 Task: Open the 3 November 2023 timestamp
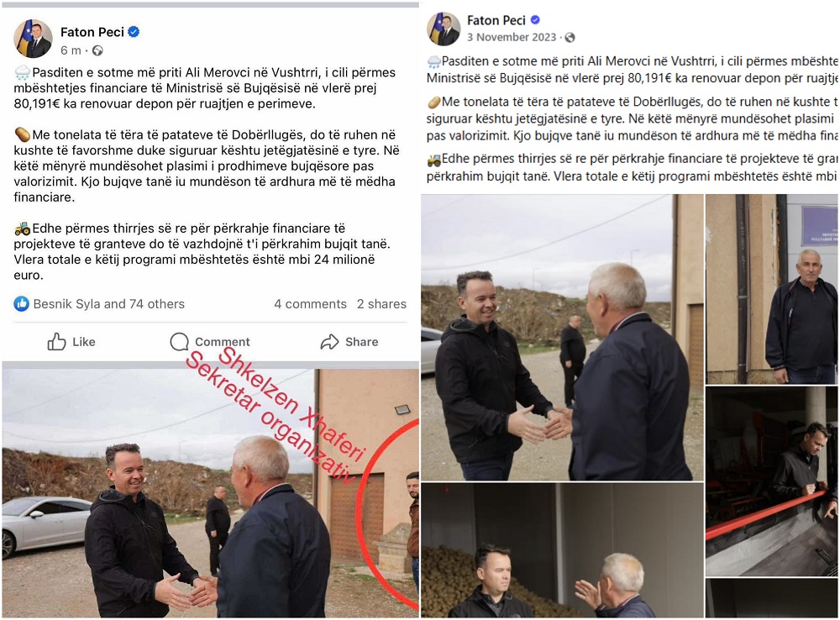pos(512,38)
